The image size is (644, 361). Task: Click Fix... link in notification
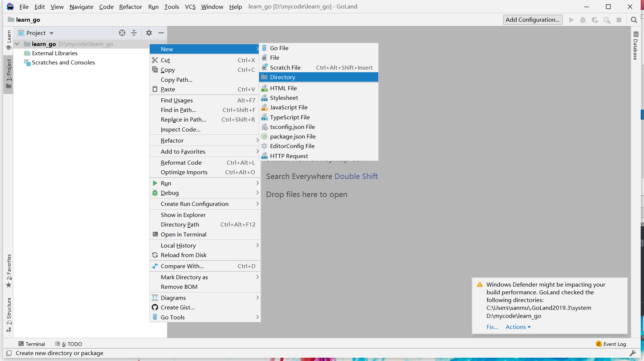pyautogui.click(x=492, y=327)
